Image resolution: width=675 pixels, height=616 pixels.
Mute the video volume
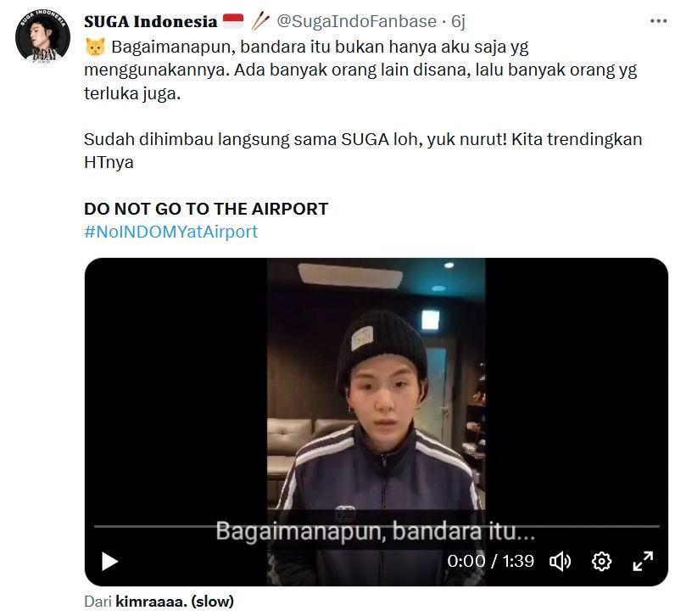[560, 562]
